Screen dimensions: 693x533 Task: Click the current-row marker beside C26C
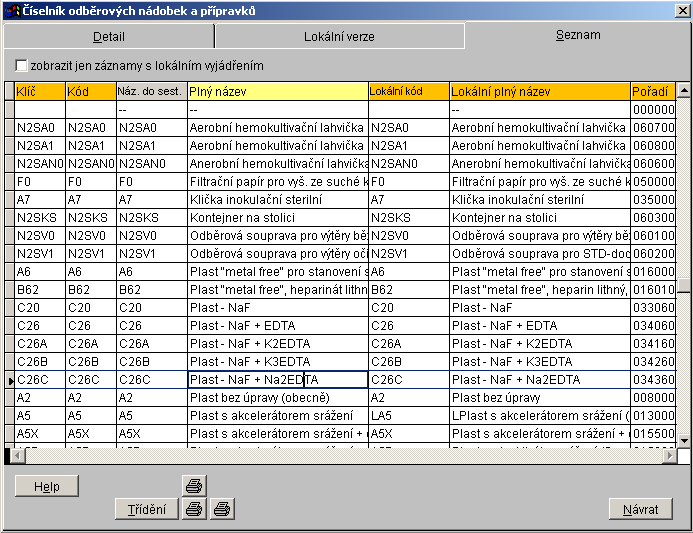[9, 380]
